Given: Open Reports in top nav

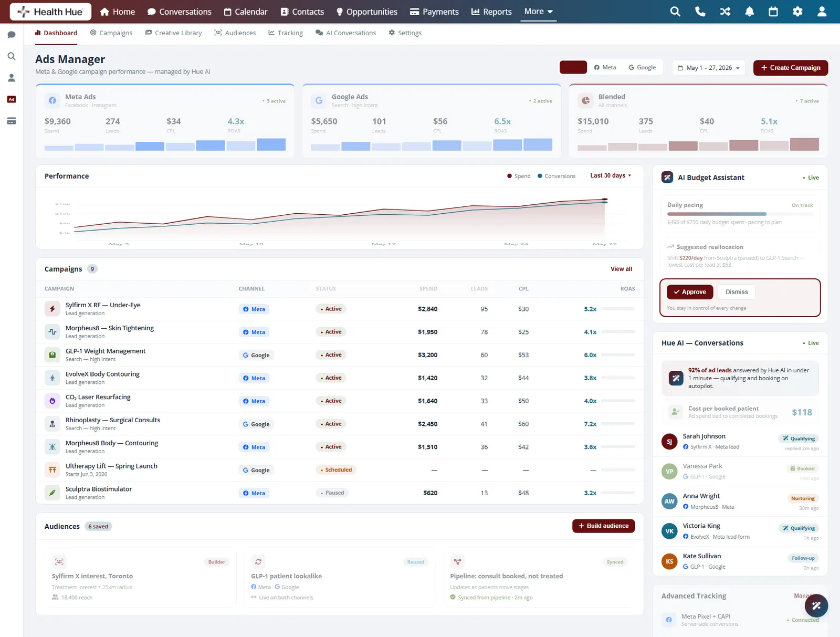Looking at the screenshot, I should pyautogui.click(x=491, y=12).
